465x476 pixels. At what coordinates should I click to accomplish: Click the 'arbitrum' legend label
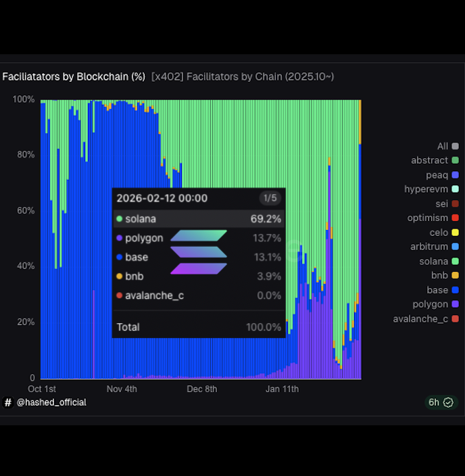coord(429,247)
